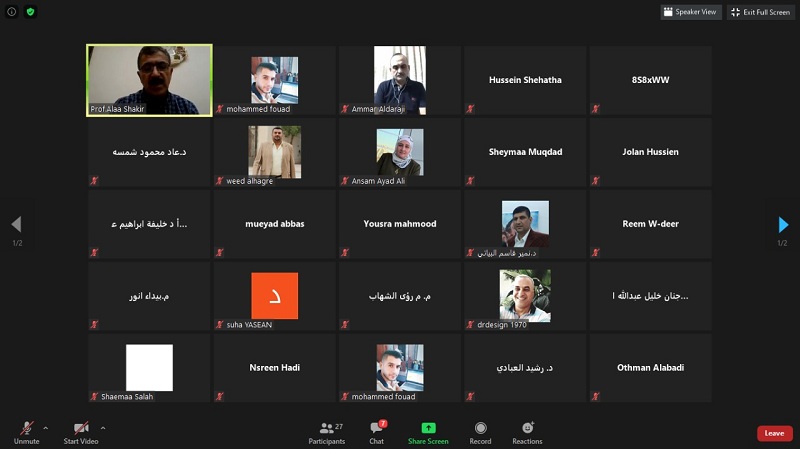800x449 pixels.
Task: Open the Chat panel
Action: click(377, 433)
